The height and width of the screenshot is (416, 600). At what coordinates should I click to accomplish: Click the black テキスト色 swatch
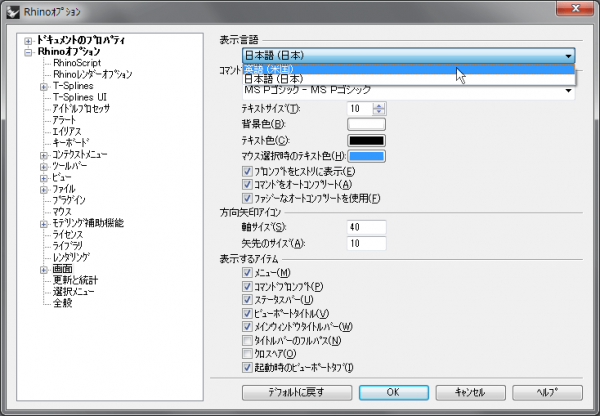[366, 140]
